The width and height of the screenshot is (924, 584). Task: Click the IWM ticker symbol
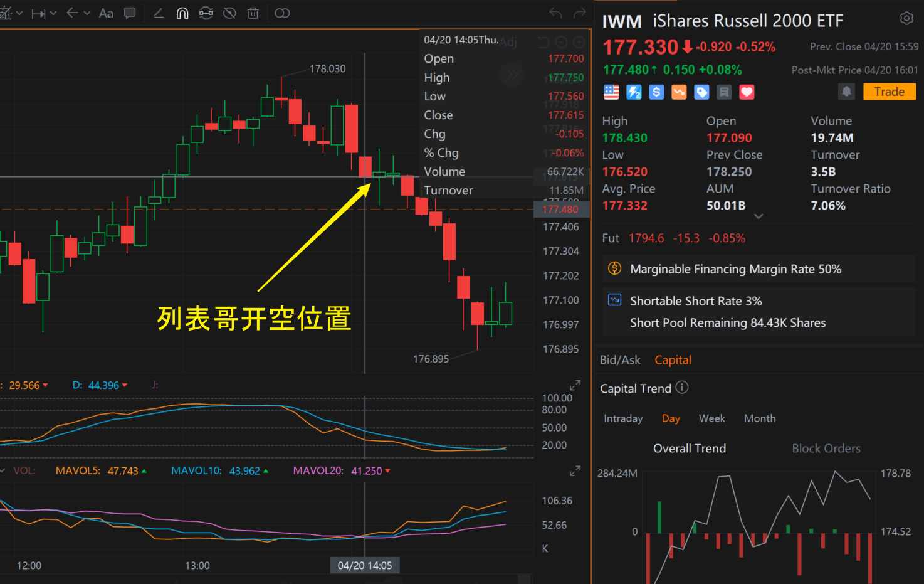[x=622, y=21]
